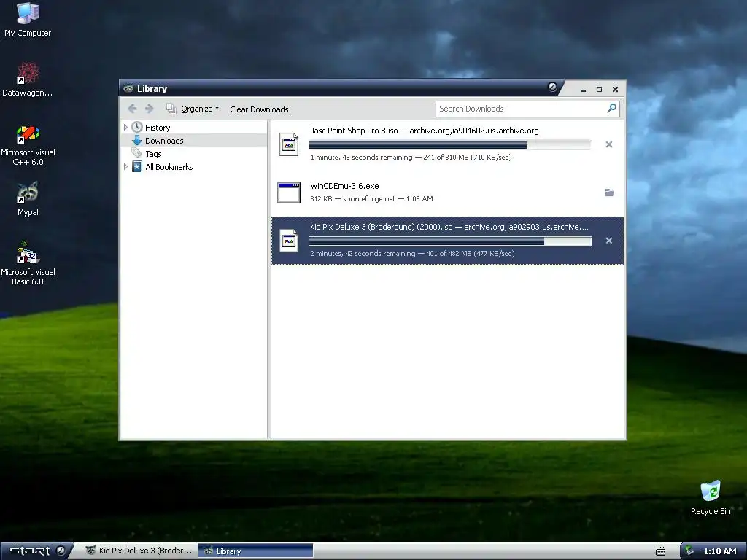The width and height of the screenshot is (747, 560).
Task: Click the Start button
Action: click(36, 551)
